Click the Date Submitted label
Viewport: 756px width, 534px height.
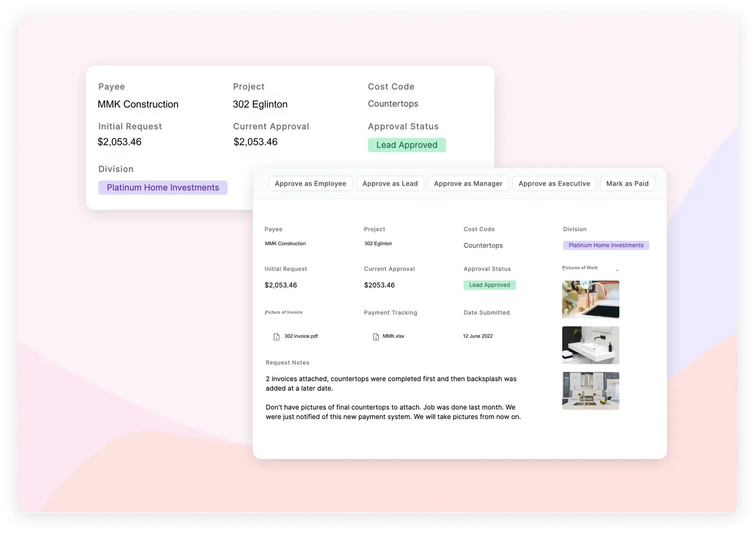click(487, 313)
